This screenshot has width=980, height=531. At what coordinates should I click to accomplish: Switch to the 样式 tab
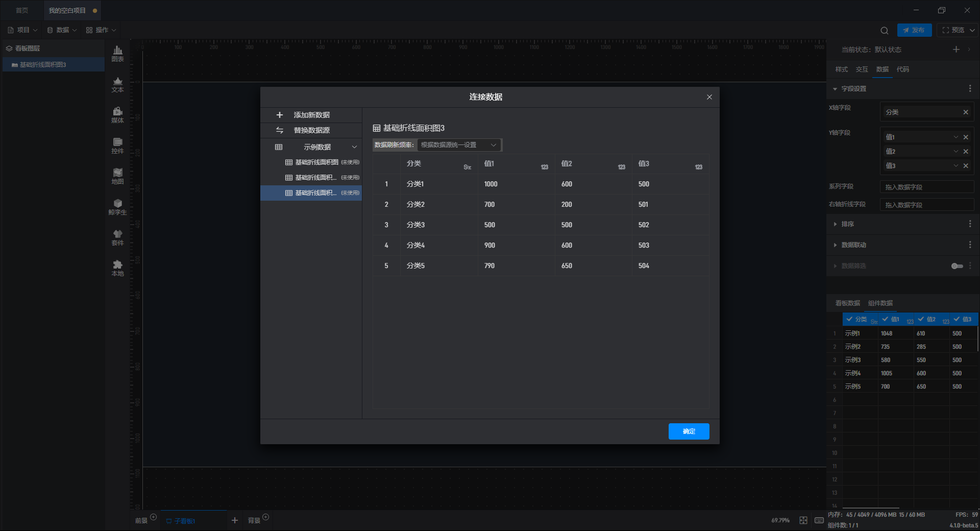click(x=841, y=69)
